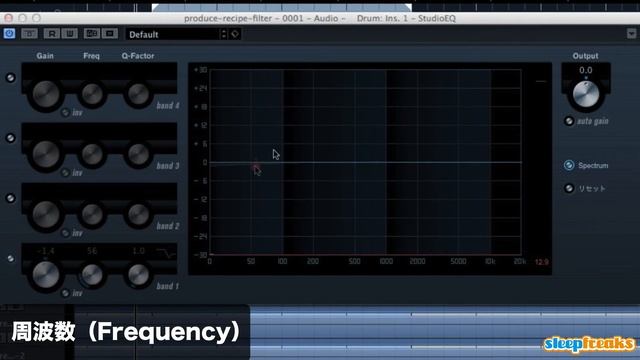
Task: Click the output level readout 12.9
Action: [542, 262]
